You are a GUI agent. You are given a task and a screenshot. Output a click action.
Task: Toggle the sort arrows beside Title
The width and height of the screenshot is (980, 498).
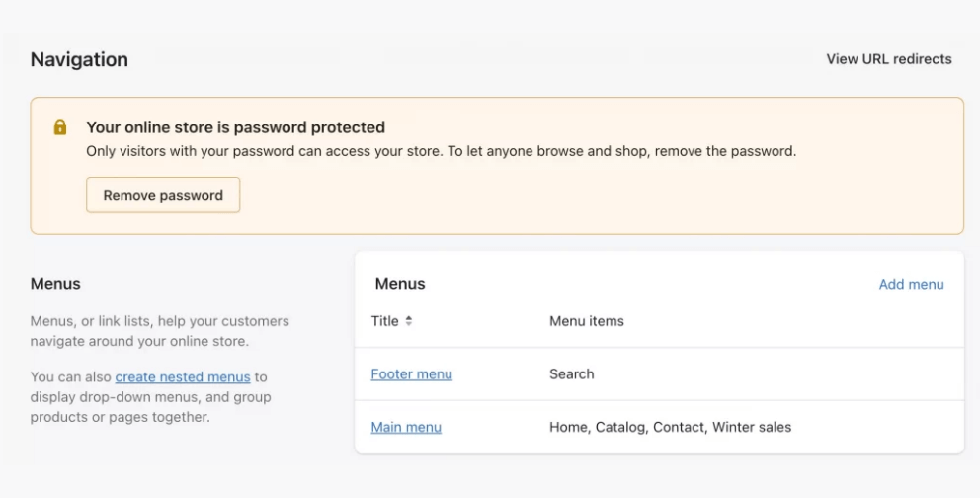pyautogui.click(x=409, y=321)
